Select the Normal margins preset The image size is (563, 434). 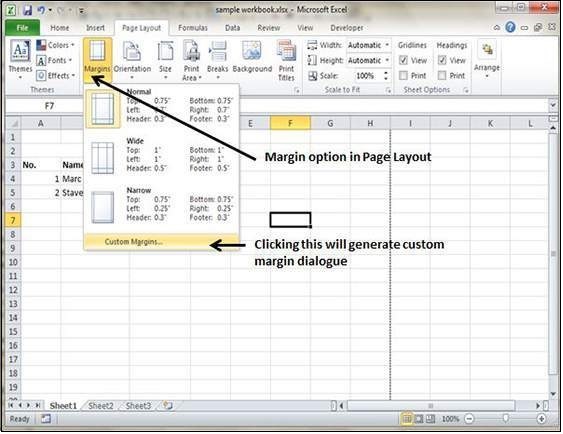[162, 107]
